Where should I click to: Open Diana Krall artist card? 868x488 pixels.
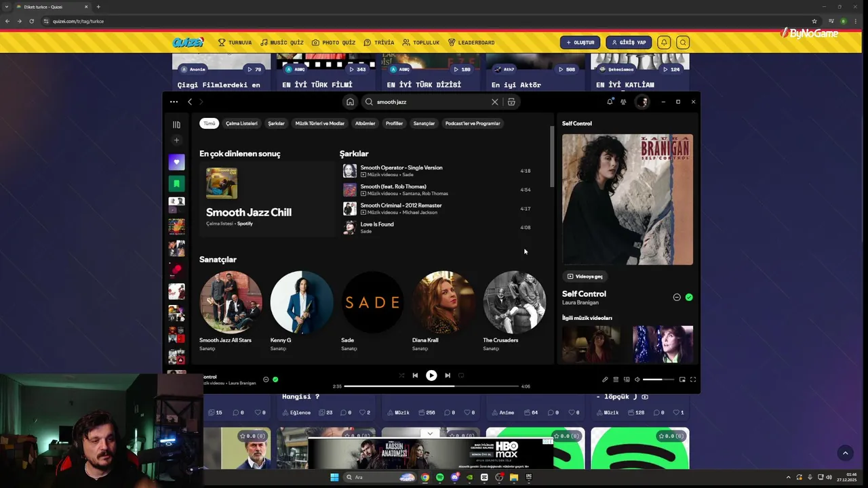click(x=443, y=311)
